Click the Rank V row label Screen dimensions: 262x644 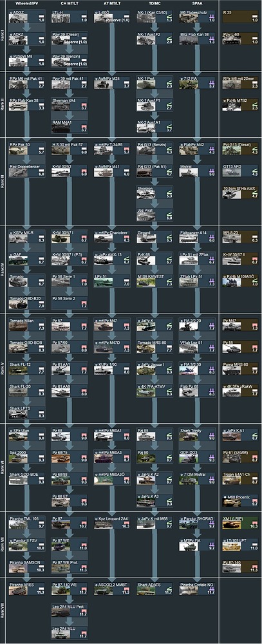pyautogui.click(x=3, y=368)
